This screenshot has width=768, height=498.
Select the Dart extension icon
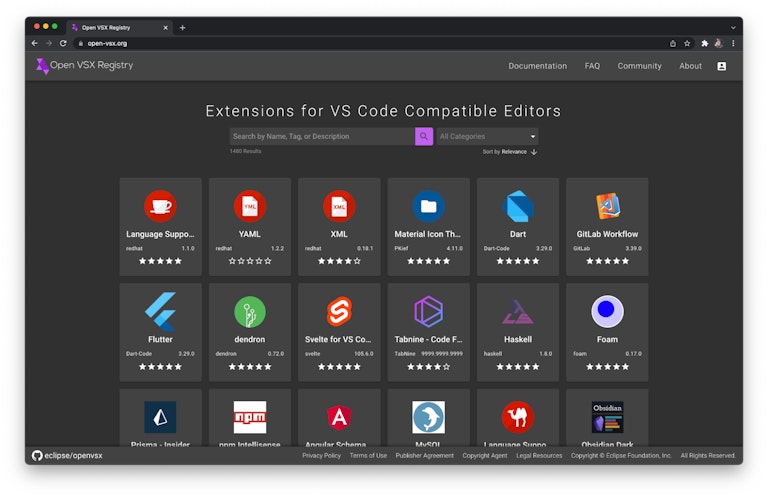point(518,206)
